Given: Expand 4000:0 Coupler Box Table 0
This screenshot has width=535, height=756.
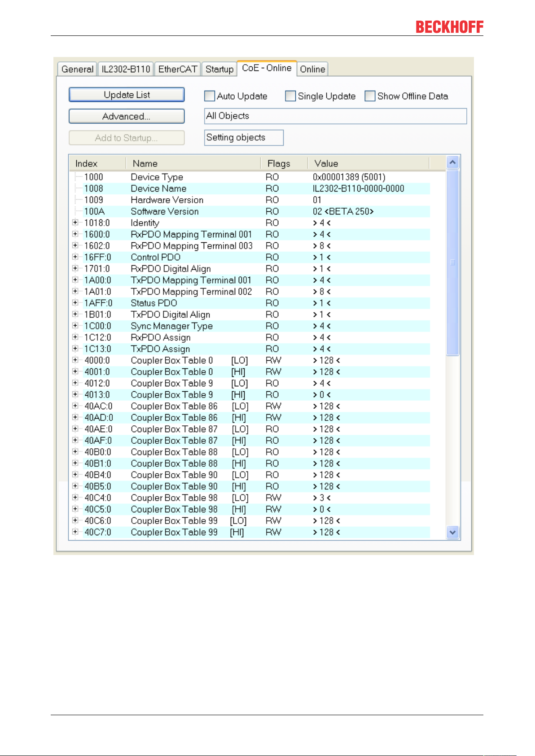Looking at the screenshot, I should pos(75,360).
